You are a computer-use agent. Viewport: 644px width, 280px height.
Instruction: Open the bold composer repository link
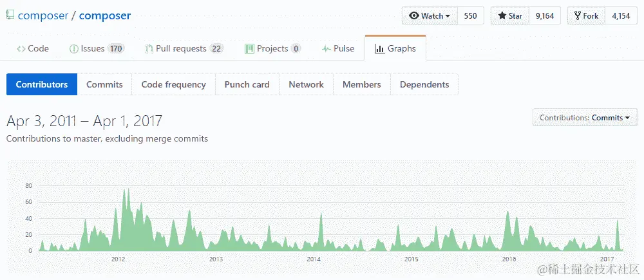[105, 16]
